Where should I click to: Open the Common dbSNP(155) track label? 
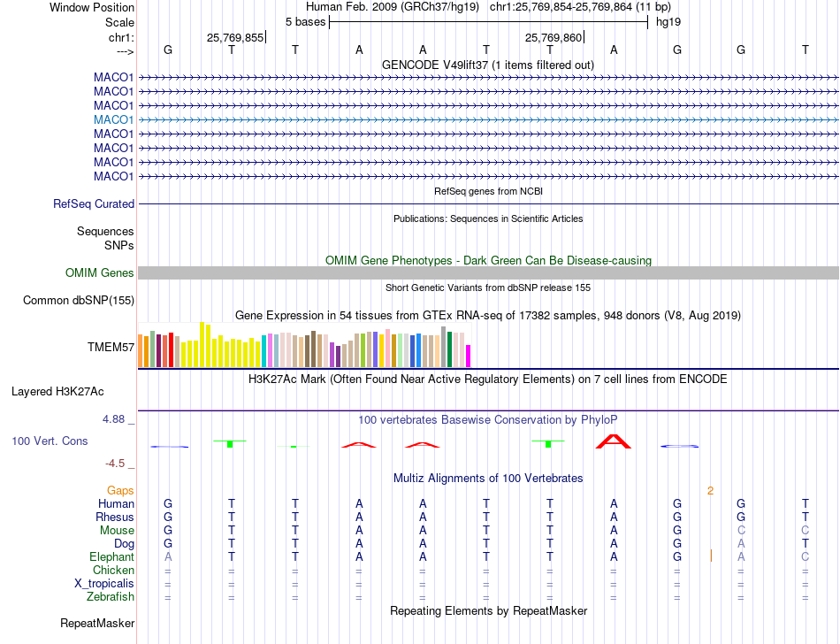pyautogui.click(x=79, y=300)
